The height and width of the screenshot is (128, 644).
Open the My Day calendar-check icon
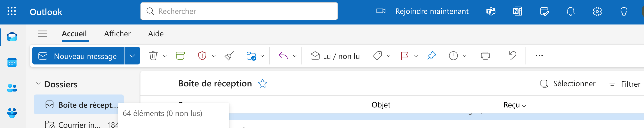[544, 12]
